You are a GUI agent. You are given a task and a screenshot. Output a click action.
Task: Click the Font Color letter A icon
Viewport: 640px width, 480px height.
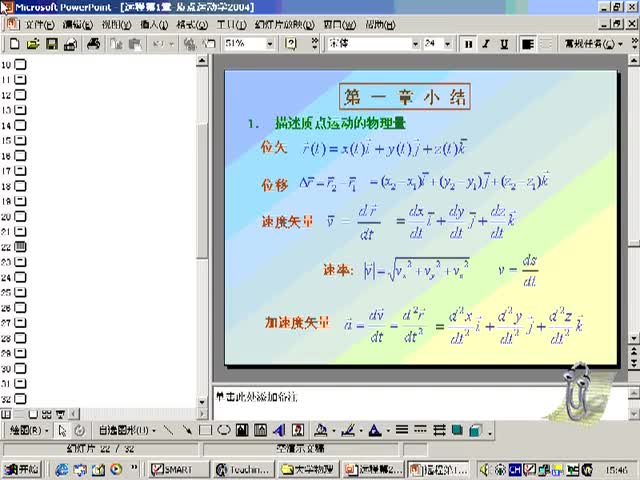click(x=375, y=430)
